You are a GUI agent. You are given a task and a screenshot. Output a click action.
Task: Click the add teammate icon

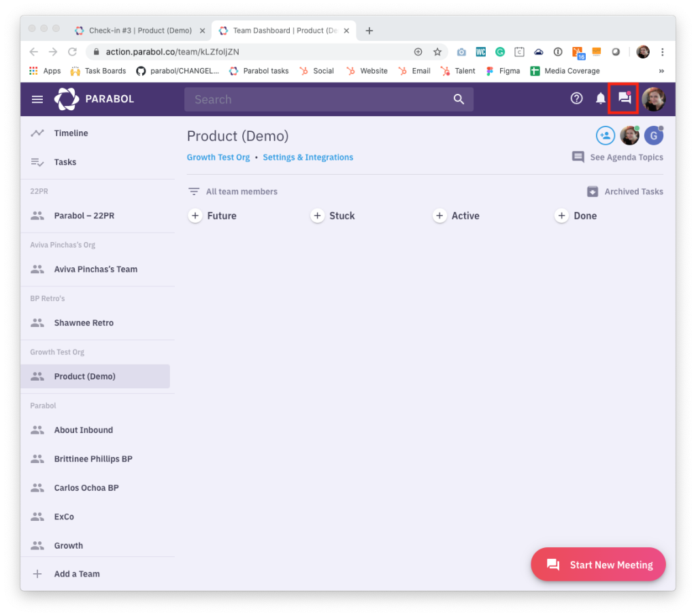coord(605,136)
